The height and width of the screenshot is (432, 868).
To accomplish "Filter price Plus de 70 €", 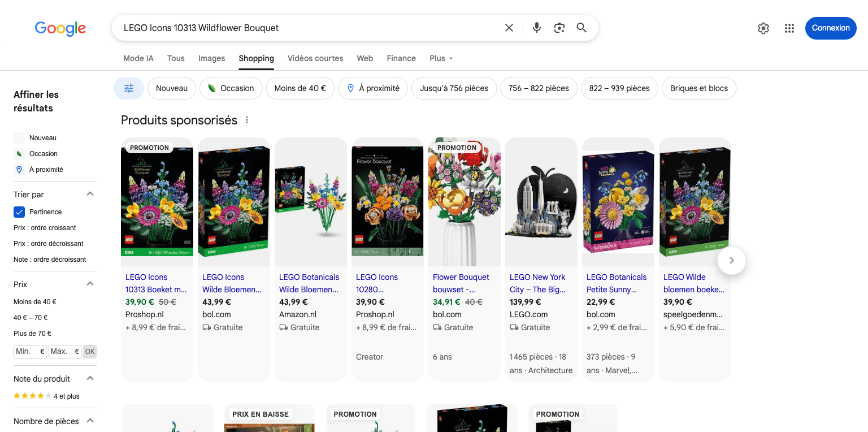I will (x=33, y=334).
